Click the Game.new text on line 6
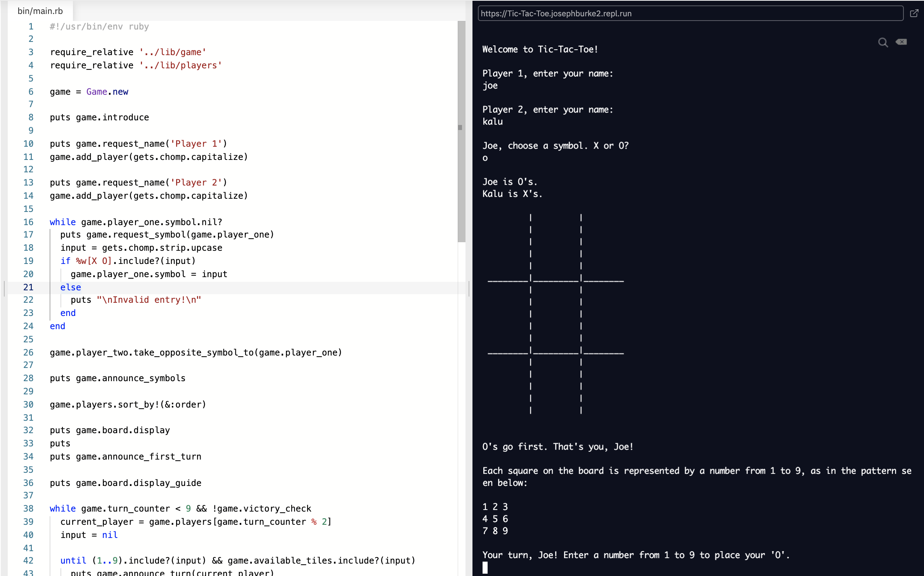 [x=107, y=92]
